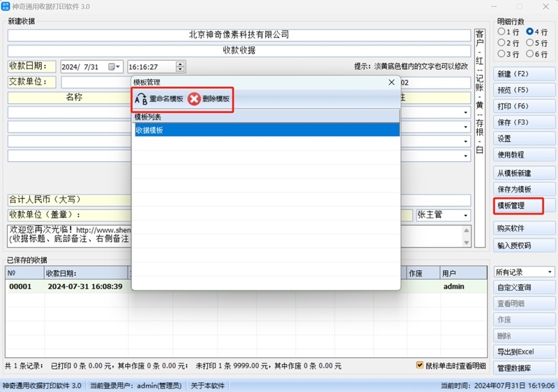The height and width of the screenshot is (392, 558).
Task: Click 导出到Excel button
Action: click(x=525, y=352)
